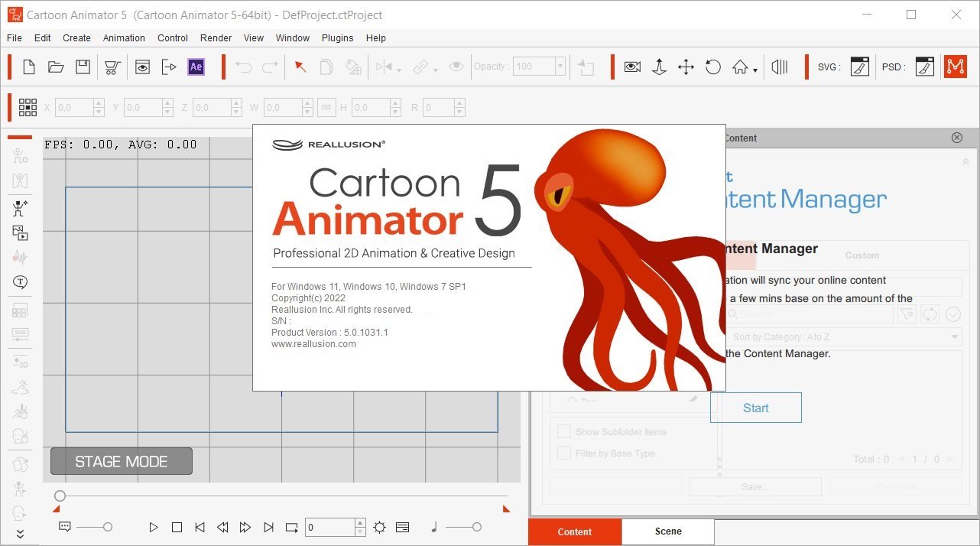Click the SVG editor icon
980x546 pixels.
pos(859,67)
